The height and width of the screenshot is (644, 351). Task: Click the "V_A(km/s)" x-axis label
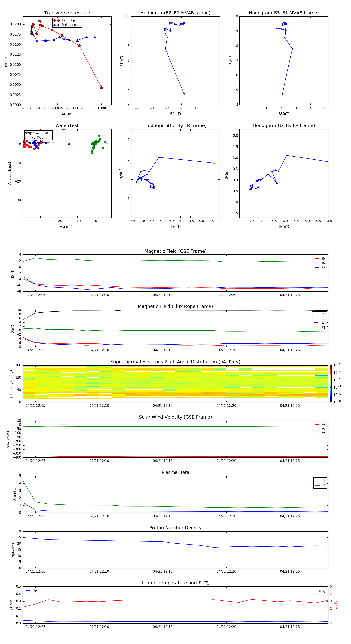67,227
